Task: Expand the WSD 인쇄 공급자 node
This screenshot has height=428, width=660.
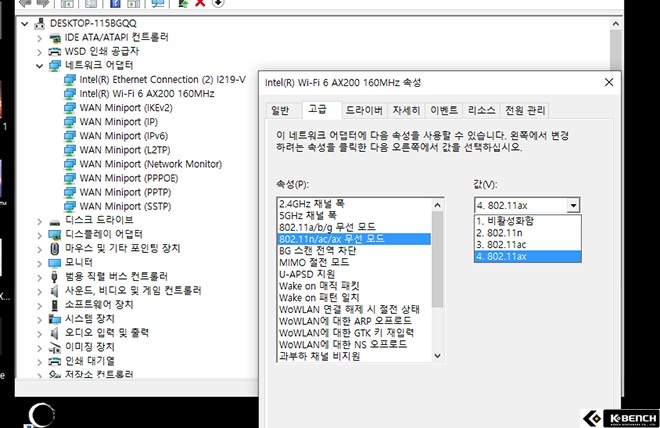Action: click(40, 52)
